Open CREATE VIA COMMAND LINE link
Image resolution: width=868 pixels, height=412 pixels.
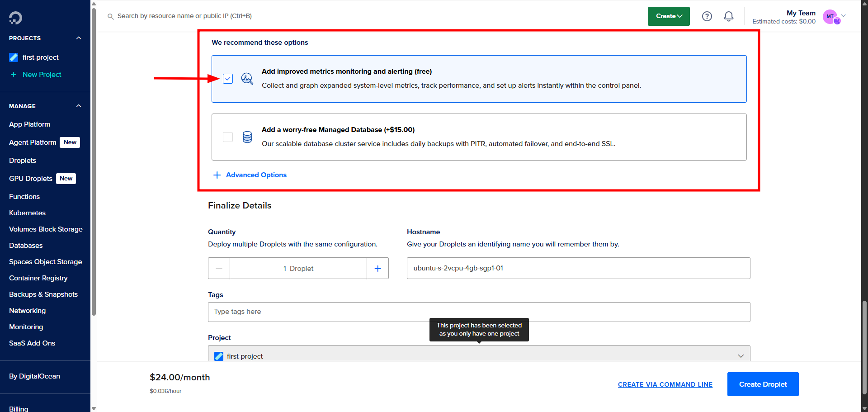665,384
